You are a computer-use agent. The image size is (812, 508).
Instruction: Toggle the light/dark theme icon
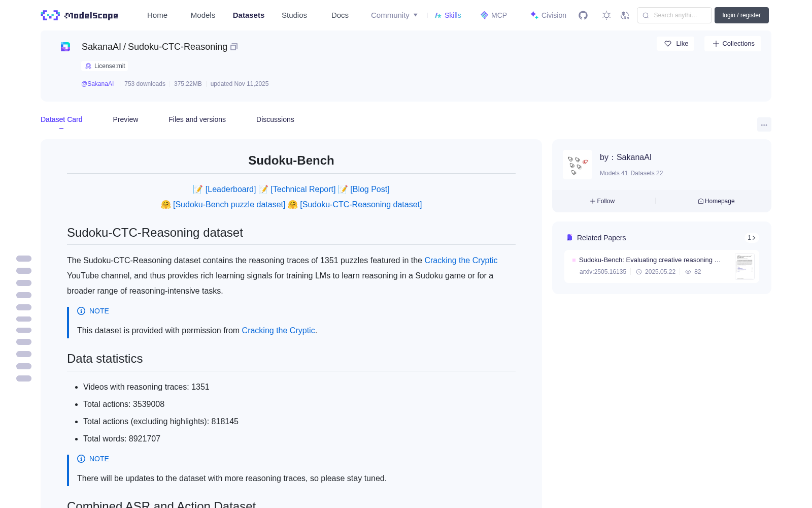pos(606,15)
